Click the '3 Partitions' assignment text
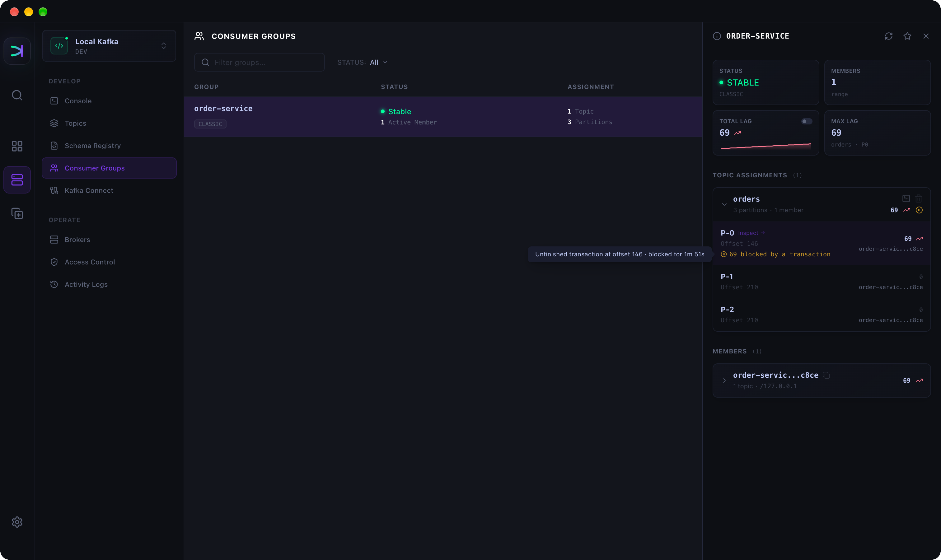941x560 pixels. pos(590,122)
